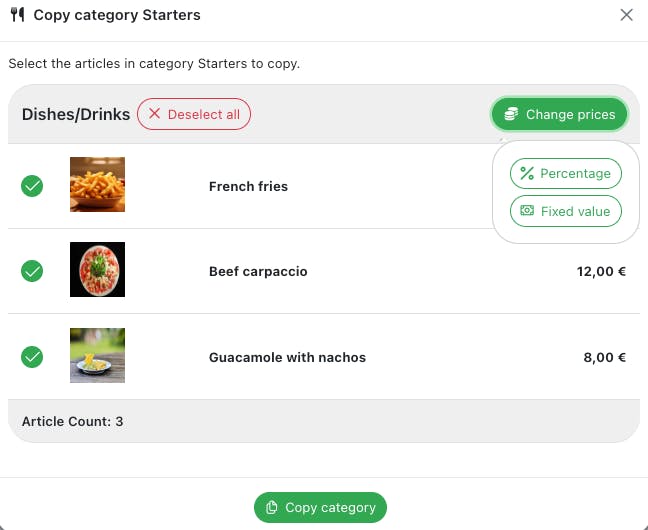Click the X icon in Deselect all

154,114
